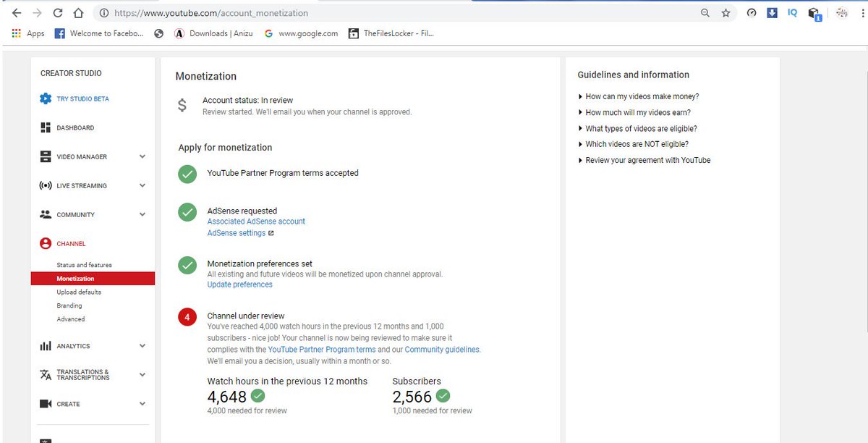868x443 pixels.
Task: Open the Downloads | Anizu bookmark
Action: click(213, 33)
